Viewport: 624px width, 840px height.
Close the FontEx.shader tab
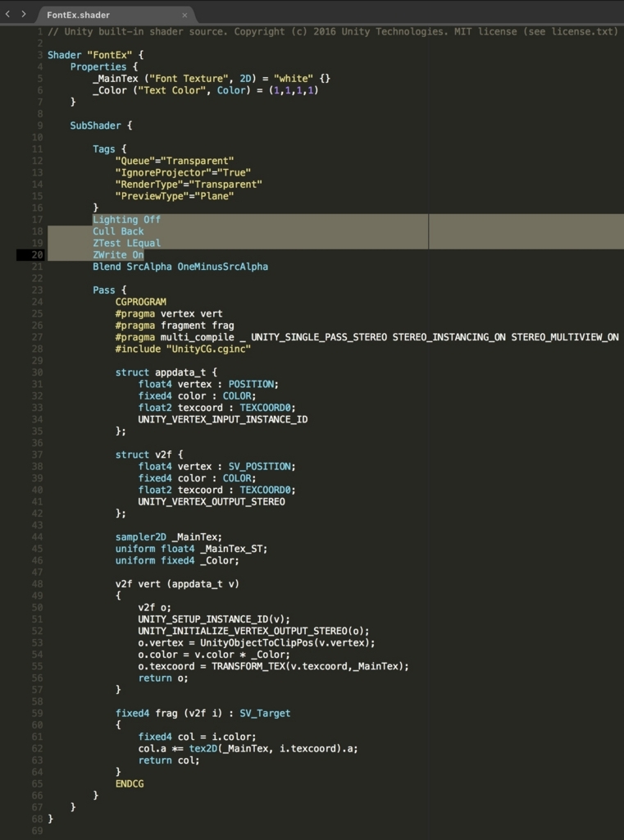184,15
